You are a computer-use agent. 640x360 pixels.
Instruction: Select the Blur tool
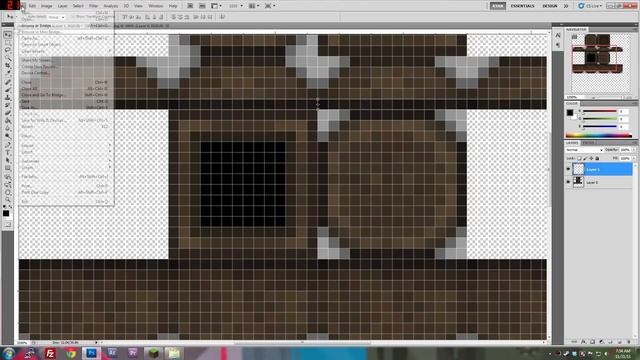click(7, 129)
